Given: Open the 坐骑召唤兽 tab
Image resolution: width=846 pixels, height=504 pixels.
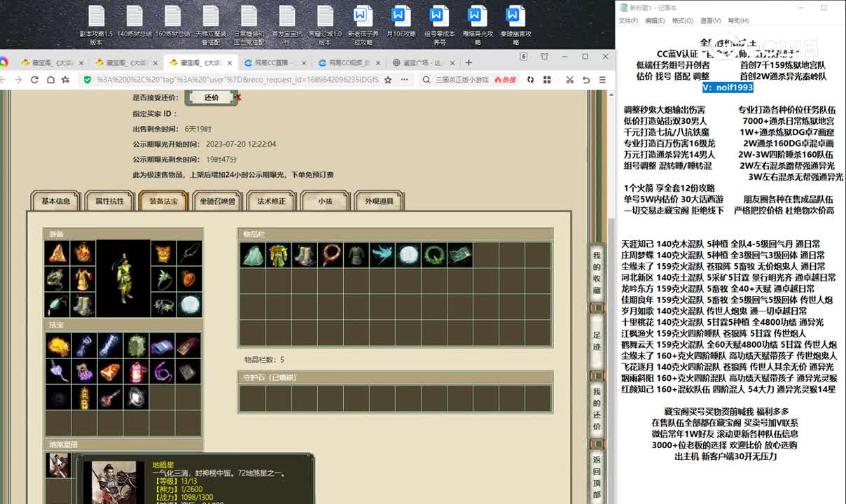Looking at the screenshot, I should (217, 202).
